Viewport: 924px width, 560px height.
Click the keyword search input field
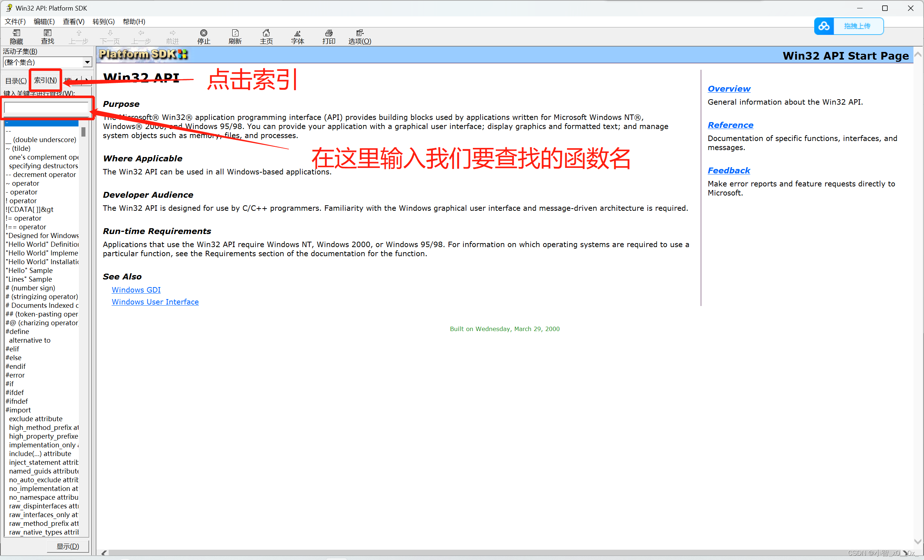pyautogui.click(x=46, y=108)
